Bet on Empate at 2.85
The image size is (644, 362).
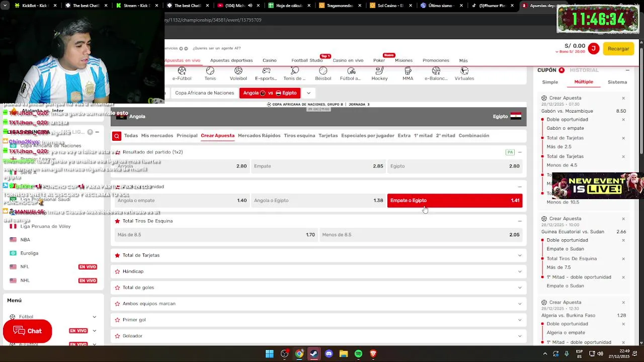[x=318, y=166]
